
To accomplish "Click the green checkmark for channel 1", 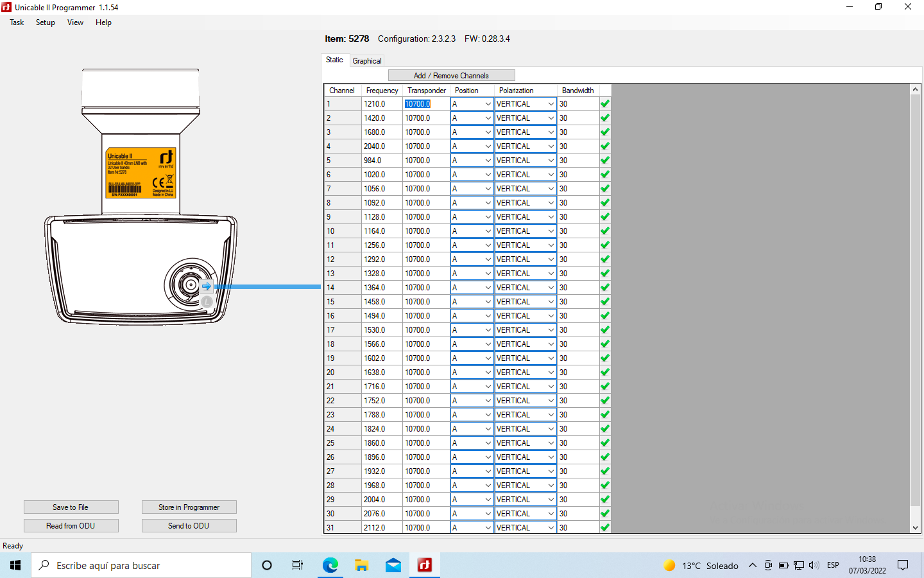I will [604, 104].
